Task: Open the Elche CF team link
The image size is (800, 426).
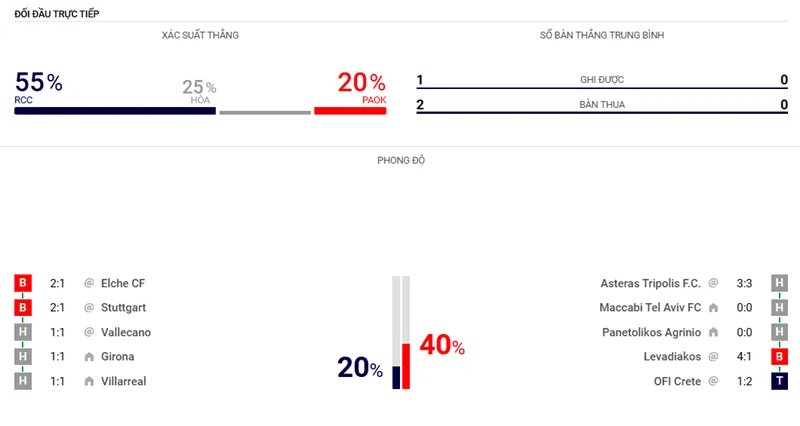Action: [x=123, y=284]
